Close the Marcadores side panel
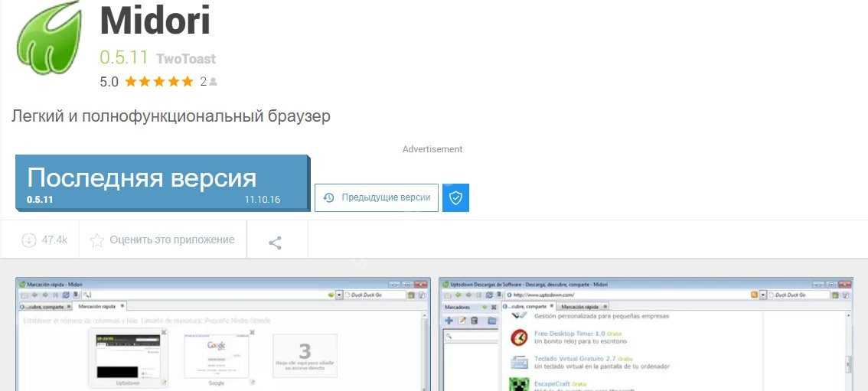 494,307
